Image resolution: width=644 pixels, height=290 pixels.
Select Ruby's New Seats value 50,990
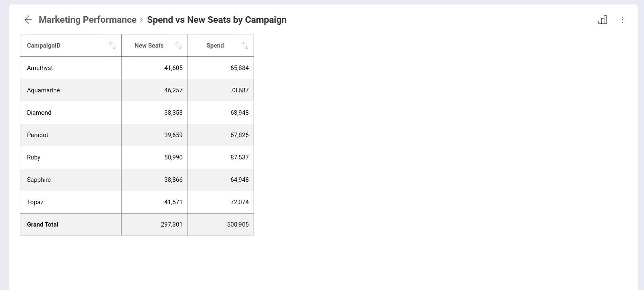pyautogui.click(x=173, y=157)
